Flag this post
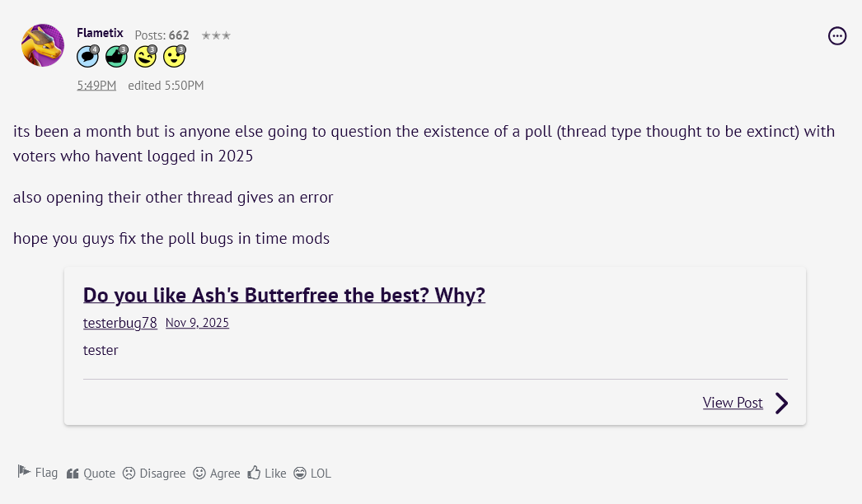This screenshot has height=504, width=862. point(38,473)
